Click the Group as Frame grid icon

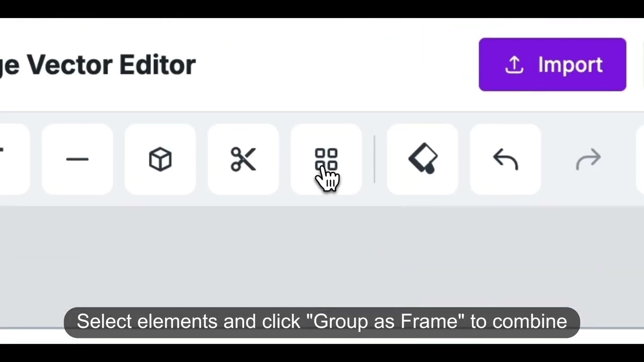click(326, 159)
